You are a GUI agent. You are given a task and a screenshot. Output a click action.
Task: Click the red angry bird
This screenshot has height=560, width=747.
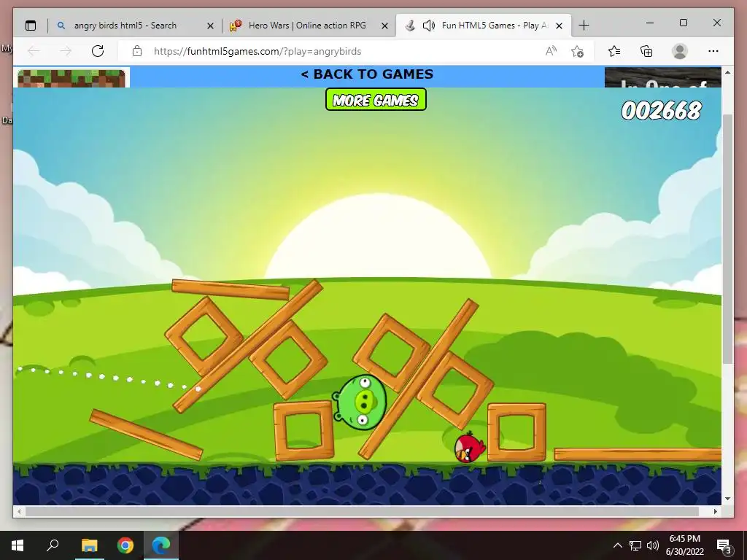[470, 447]
